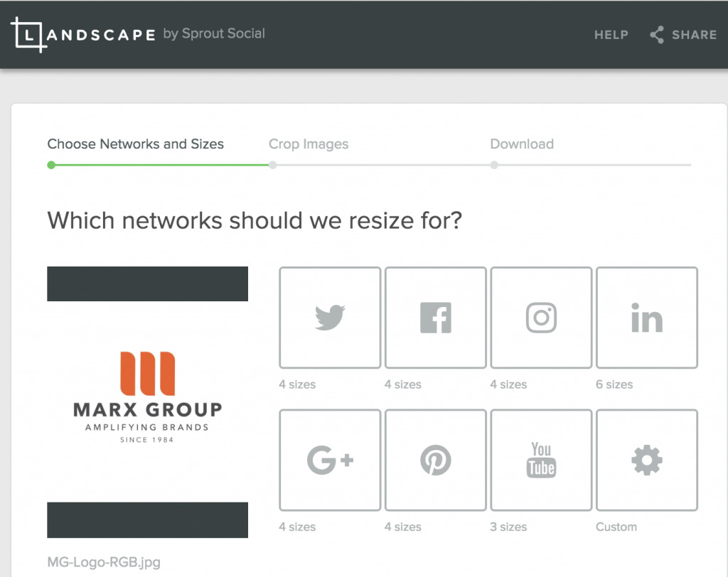Image resolution: width=728 pixels, height=577 pixels.
Task: Go to the Download step
Action: pos(522,144)
